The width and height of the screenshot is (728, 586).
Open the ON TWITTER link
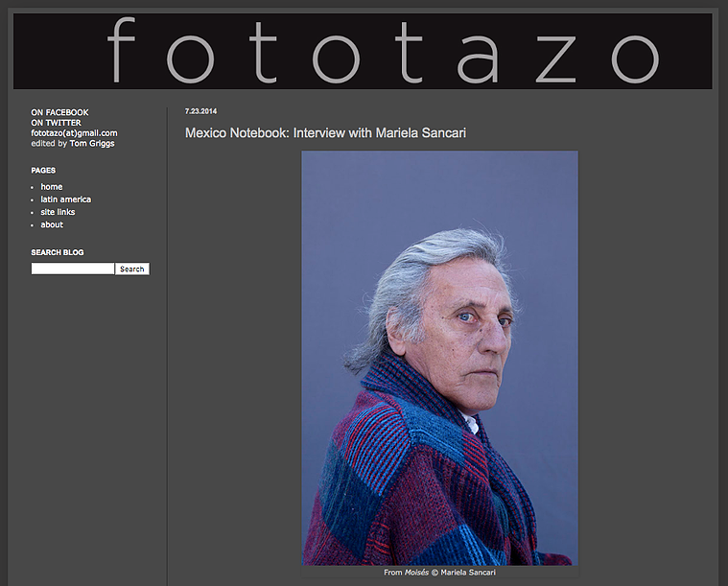pyautogui.click(x=57, y=123)
